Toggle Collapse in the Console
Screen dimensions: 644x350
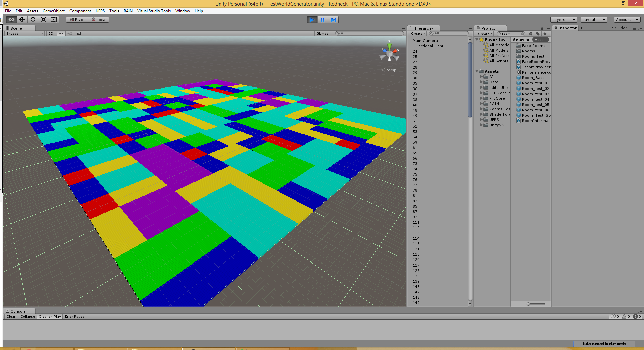pos(28,317)
